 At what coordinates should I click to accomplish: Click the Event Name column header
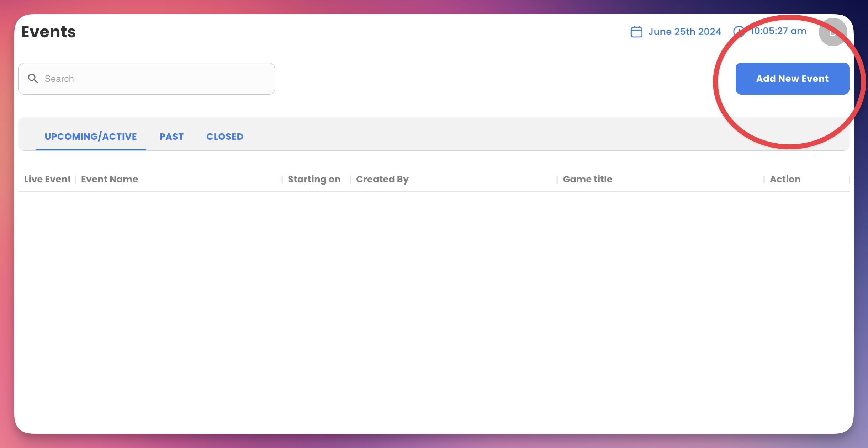tap(110, 179)
